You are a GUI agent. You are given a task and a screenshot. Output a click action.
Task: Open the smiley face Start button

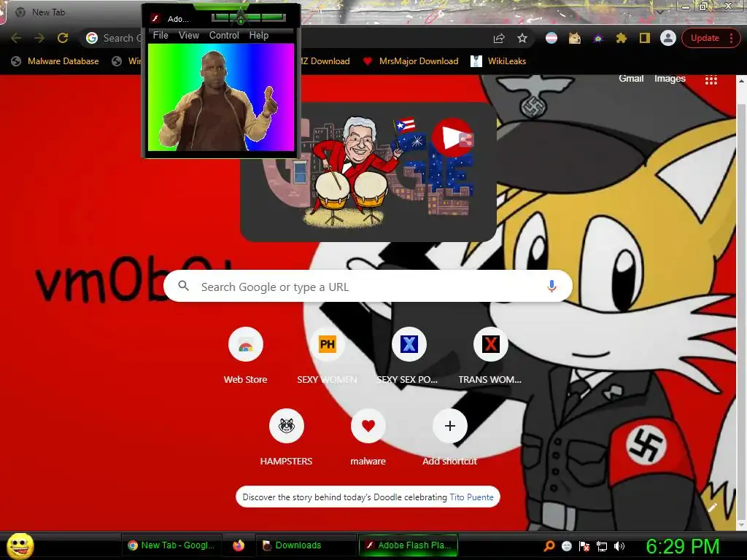(20, 545)
